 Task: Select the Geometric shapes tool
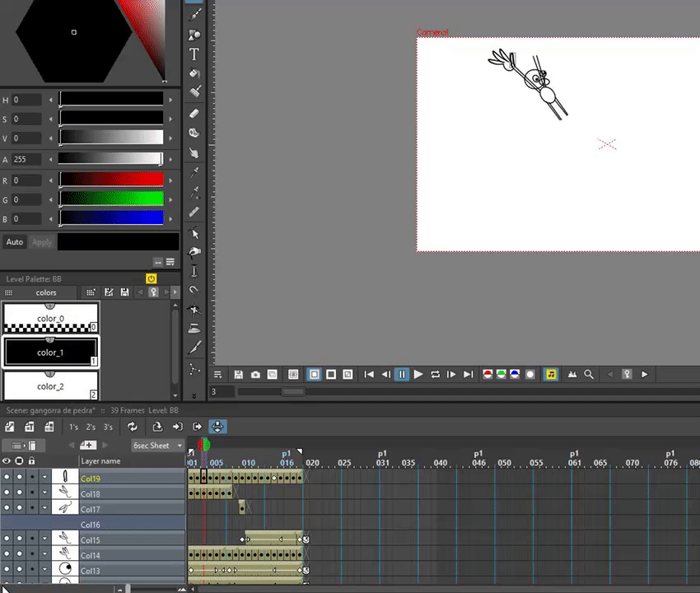pyautogui.click(x=194, y=35)
